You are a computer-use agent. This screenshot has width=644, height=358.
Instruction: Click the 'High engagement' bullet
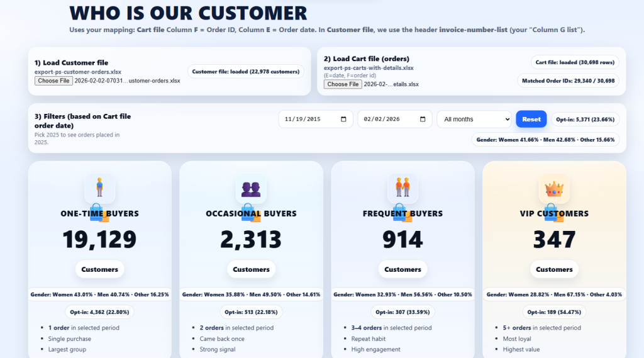(376, 350)
